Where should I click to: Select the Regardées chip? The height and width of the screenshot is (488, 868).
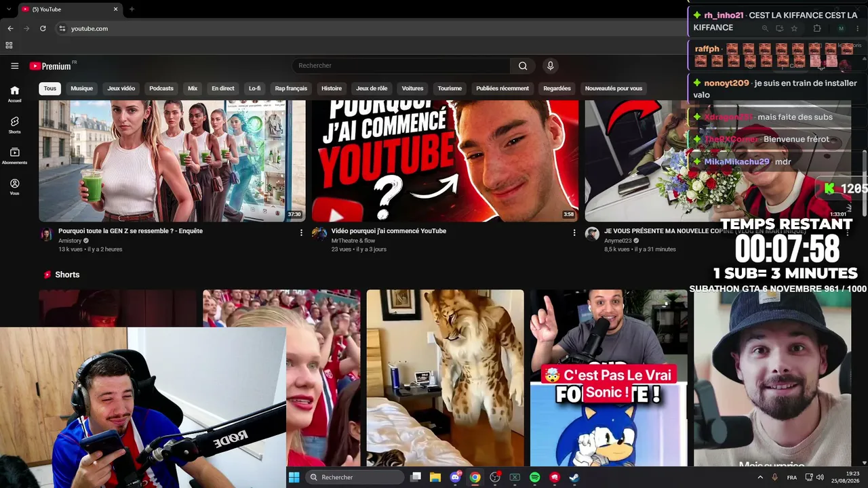(x=557, y=88)
